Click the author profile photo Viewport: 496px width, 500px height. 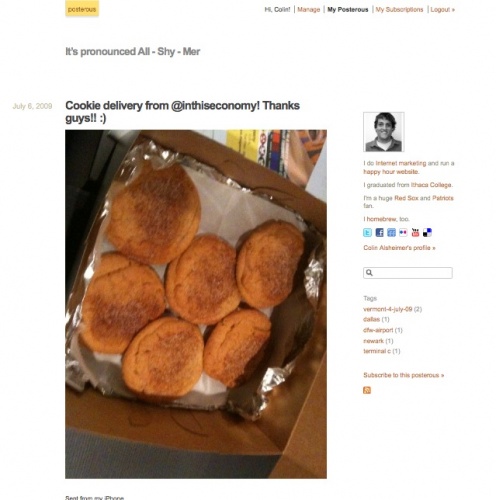[384, 132]
